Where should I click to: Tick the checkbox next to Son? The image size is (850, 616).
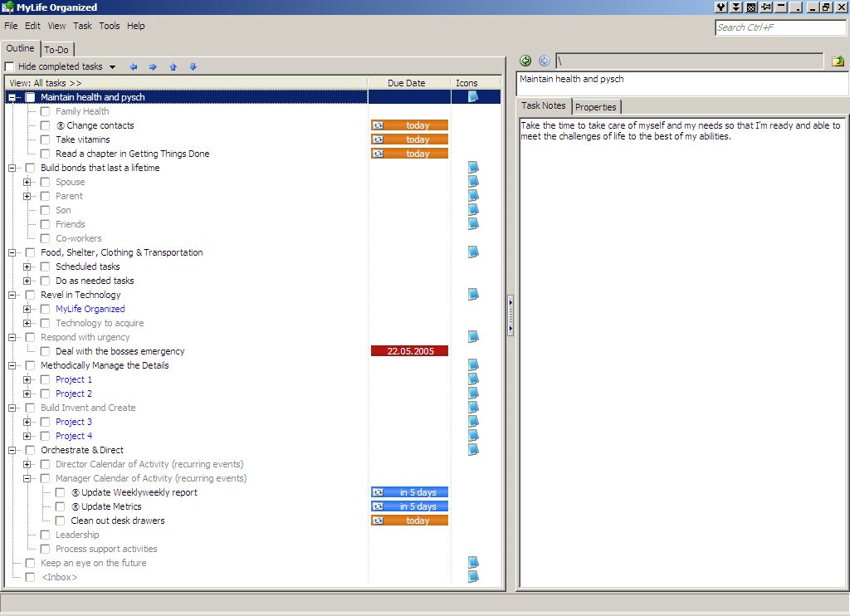tap(45, 210)
